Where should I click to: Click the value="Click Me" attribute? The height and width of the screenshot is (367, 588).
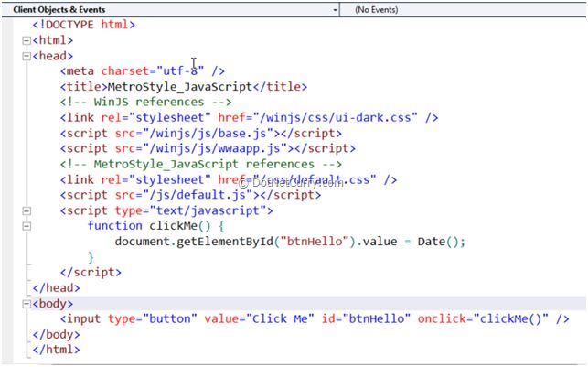click(x=259, y=319)
